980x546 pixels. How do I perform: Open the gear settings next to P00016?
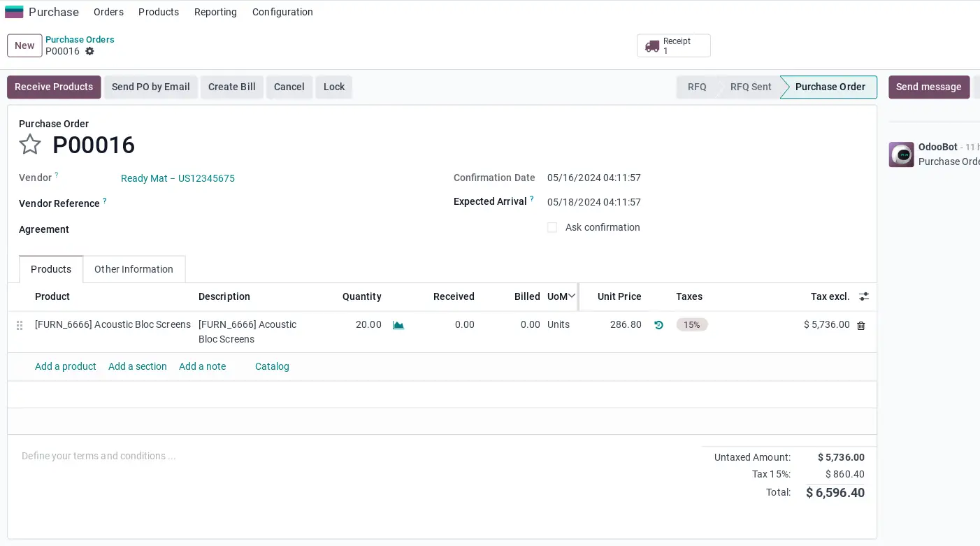pyautogui.click(x=89, y=52)
